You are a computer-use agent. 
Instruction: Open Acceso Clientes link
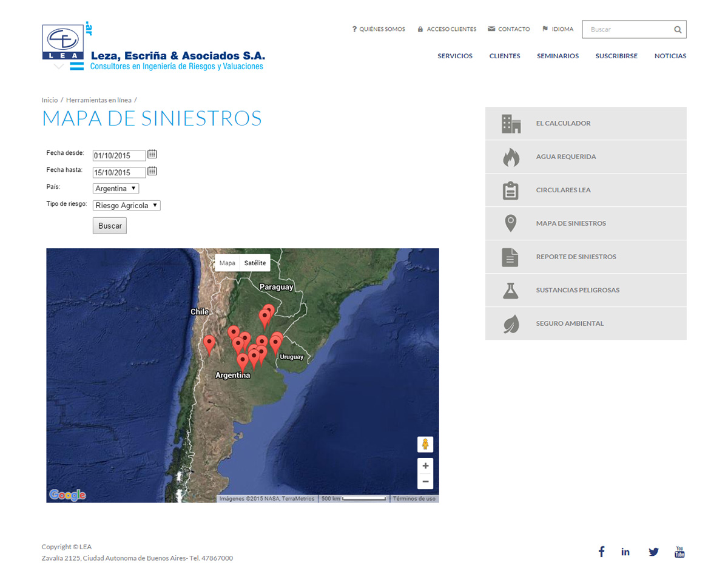pos(447,29)
